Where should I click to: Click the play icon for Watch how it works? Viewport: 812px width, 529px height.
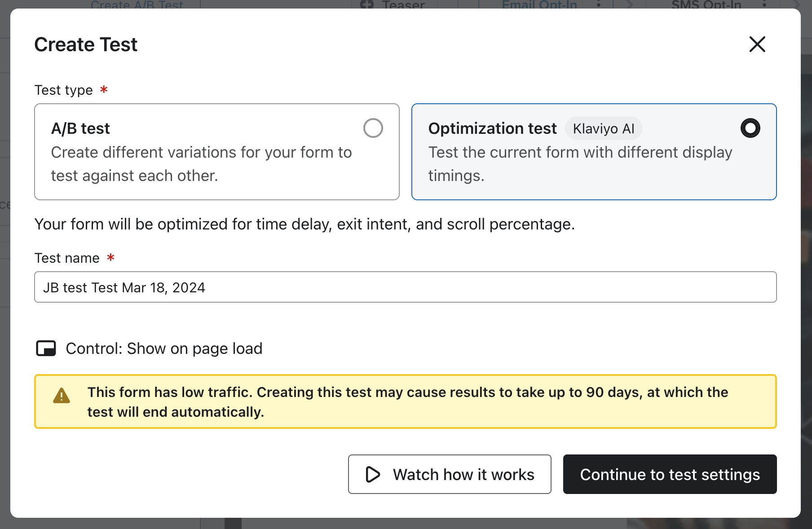coord(373,475)
